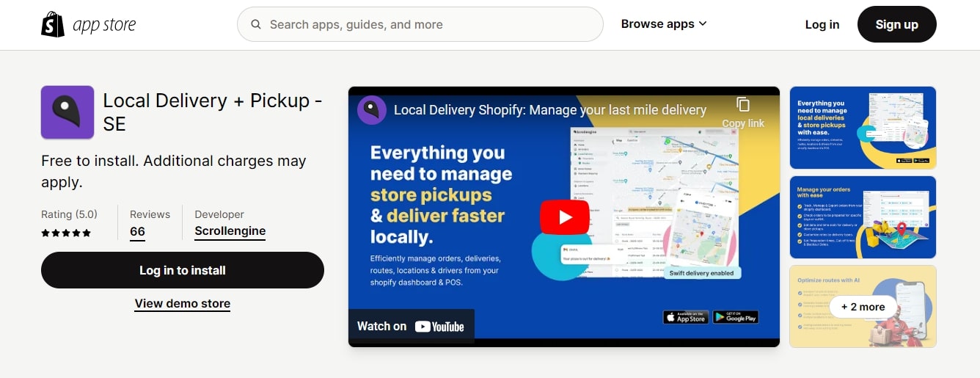
Task: Click the Local Delivery app purple icon
Action: pos(67,112)
